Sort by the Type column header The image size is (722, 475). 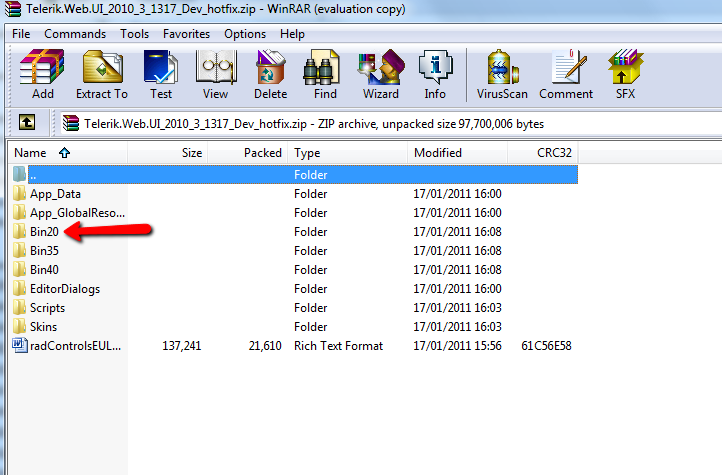[x=348, y=153]
